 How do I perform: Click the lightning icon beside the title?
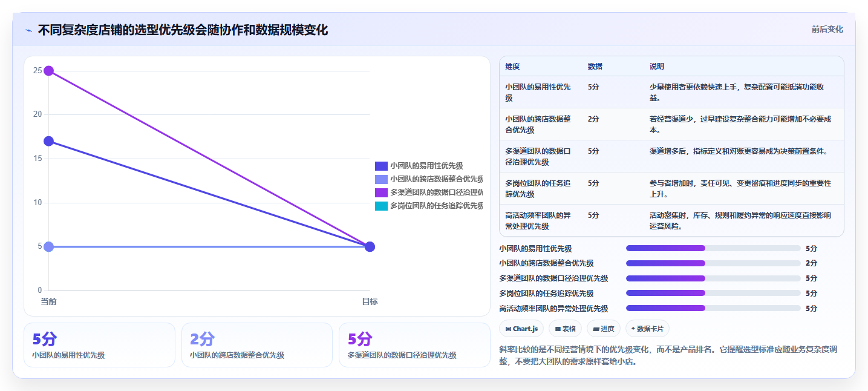[29, 30]
